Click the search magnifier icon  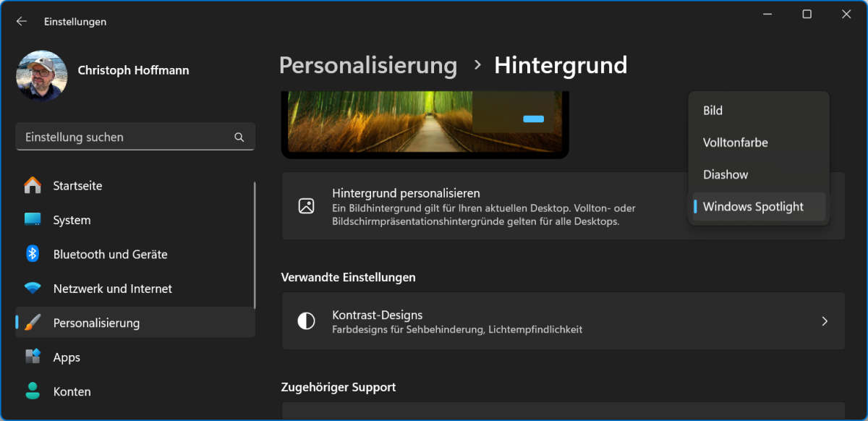(239, 137)
